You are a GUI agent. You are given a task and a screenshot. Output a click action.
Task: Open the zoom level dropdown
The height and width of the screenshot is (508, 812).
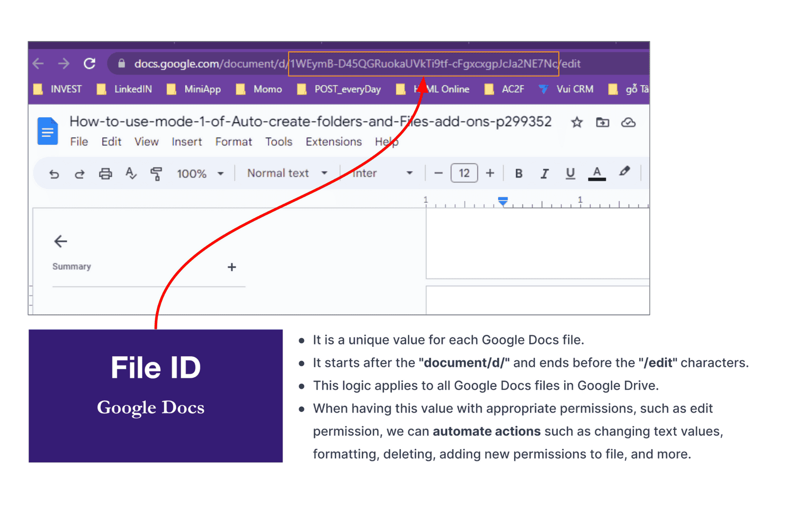pyautogui.click(x=199, y=173)
